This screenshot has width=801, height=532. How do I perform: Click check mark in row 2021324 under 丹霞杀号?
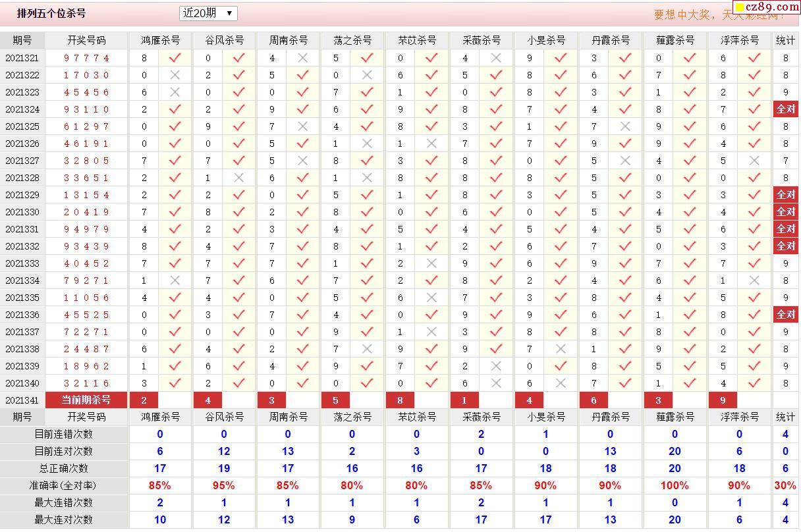[x=625, y=109]
